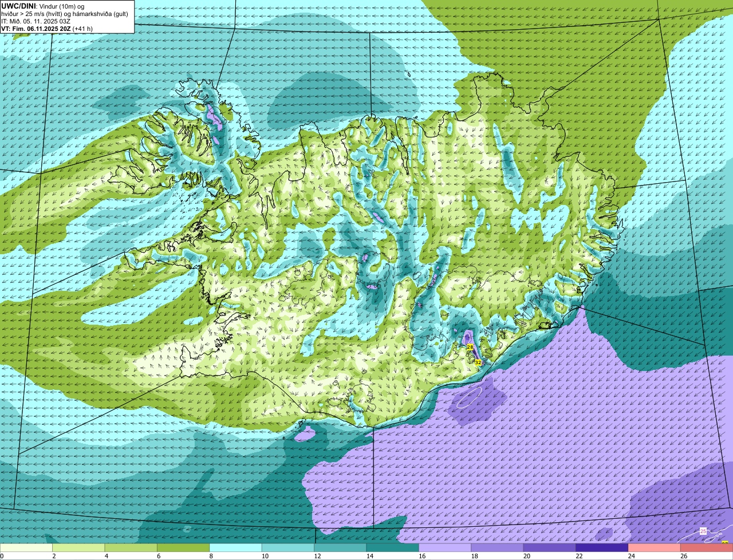733x560 pixels.
Task: Click the legend scale value '8'
Action: coord(211,556)
